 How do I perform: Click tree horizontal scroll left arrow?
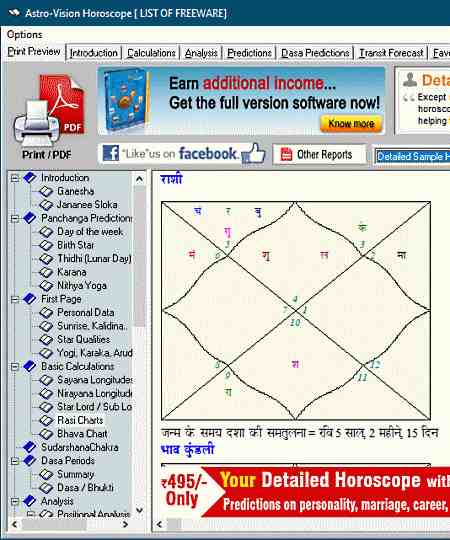click(x=14, y=525)
